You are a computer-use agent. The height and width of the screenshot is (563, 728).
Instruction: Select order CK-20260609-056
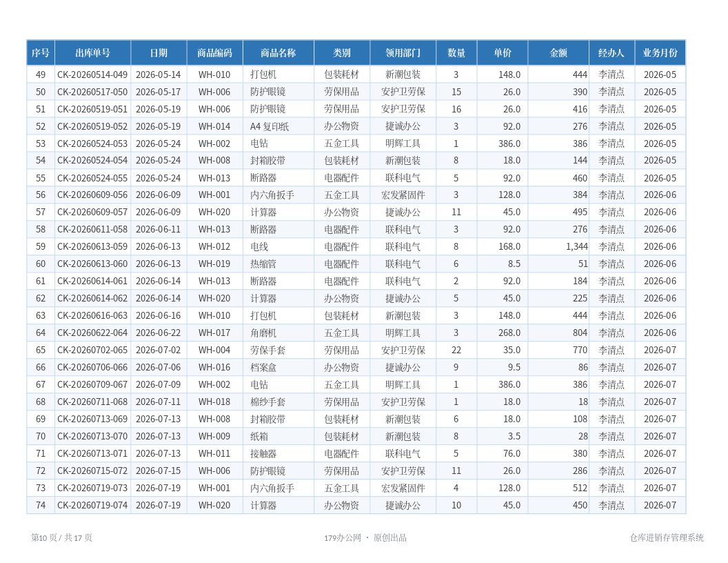(92, 195)
